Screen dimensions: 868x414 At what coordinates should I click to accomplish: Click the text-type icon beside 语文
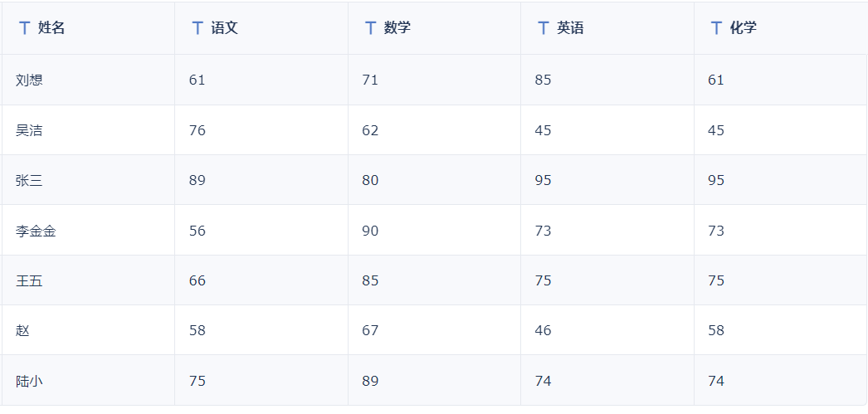[197, 28]
